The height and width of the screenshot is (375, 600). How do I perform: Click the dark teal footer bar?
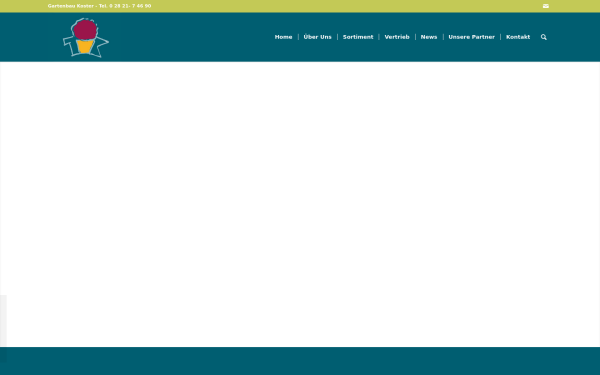[300, 361]
